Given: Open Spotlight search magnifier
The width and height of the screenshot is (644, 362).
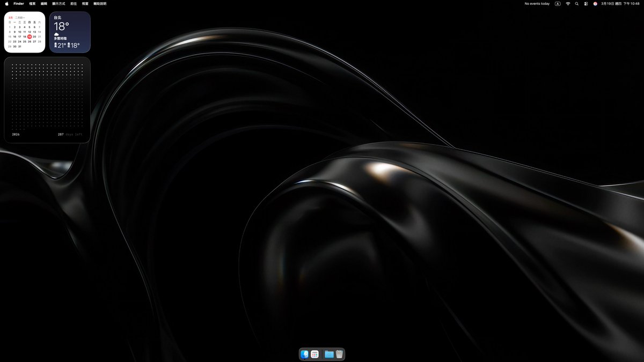Looking at the screenshot, I should click(577, 3).
